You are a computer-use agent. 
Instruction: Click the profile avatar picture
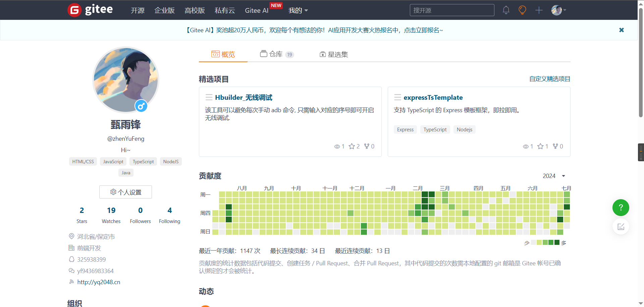click(x=125, y=80)
